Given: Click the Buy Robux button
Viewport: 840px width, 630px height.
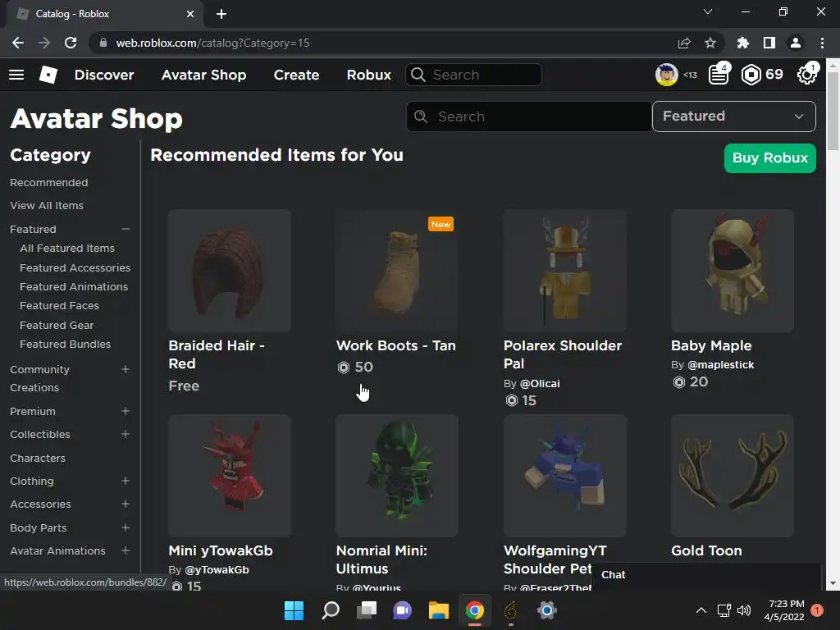Looking at the screenshot, I should pyautogui.click(x=769, y=158).
